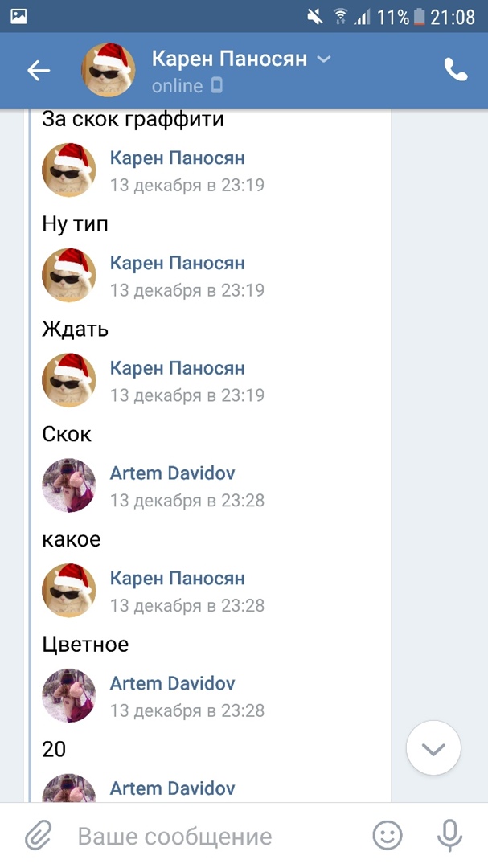This screenshot has height=868, width=488.
Task: Open the attachment paperclip menu
Action: pos(39,836)
